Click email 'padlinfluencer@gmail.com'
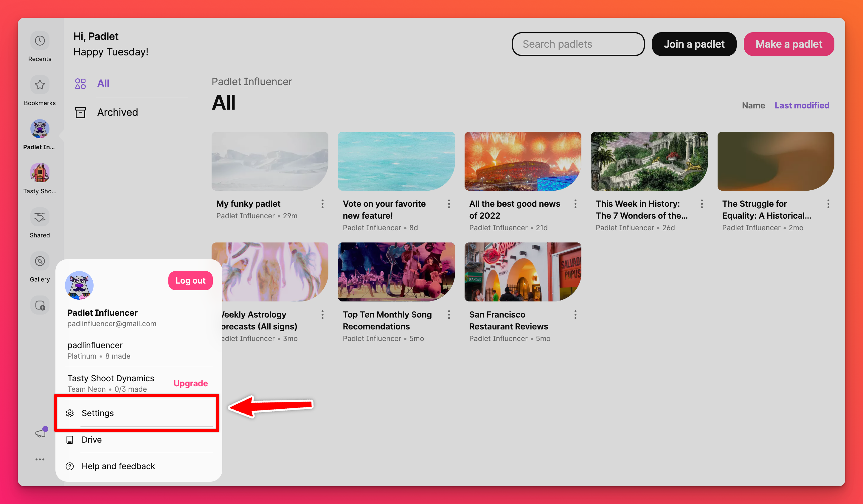Image resolution: width=863 pixels, height=504 pixels. point(112,324)
